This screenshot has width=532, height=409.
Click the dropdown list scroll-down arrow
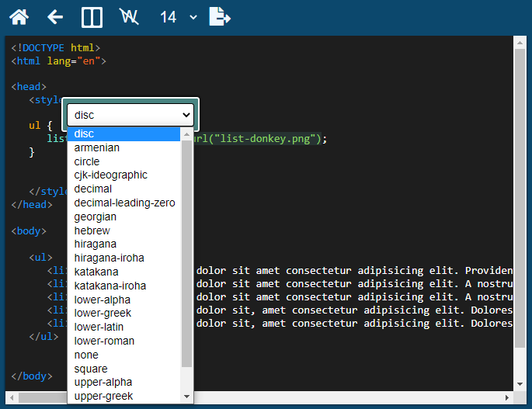[186, 397]
